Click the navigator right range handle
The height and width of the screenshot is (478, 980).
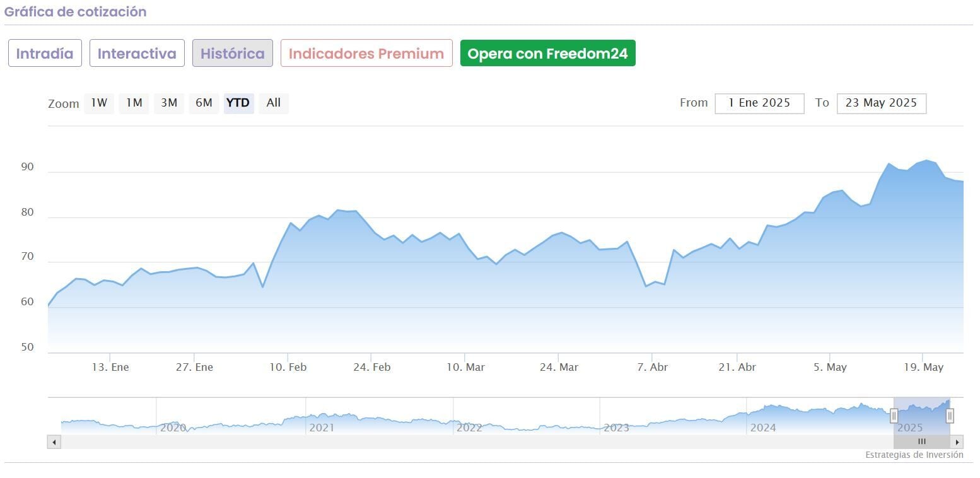click(950, 416)
